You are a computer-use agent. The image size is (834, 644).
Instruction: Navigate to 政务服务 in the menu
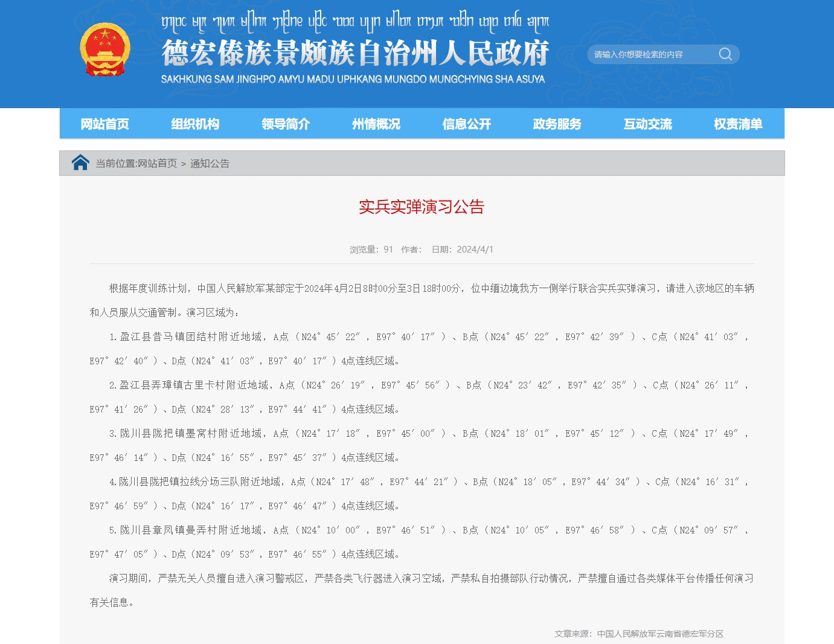[x=557, y=124]
